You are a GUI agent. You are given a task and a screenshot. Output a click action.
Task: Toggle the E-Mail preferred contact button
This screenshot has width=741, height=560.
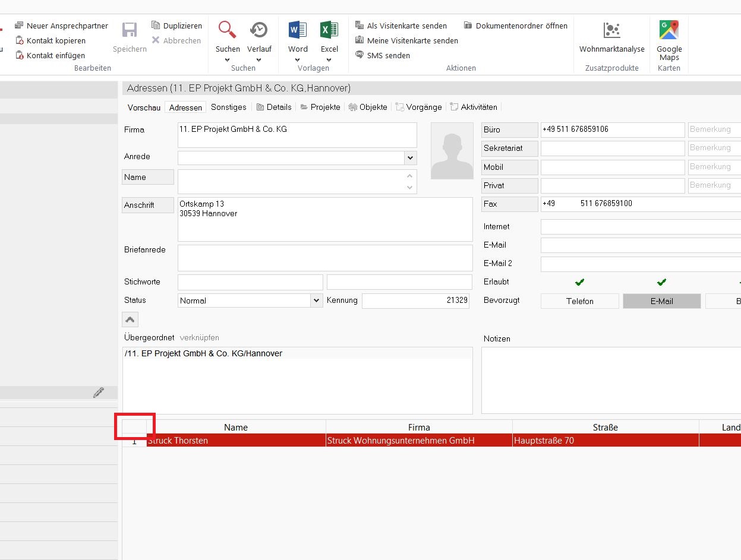click(661, 301)
